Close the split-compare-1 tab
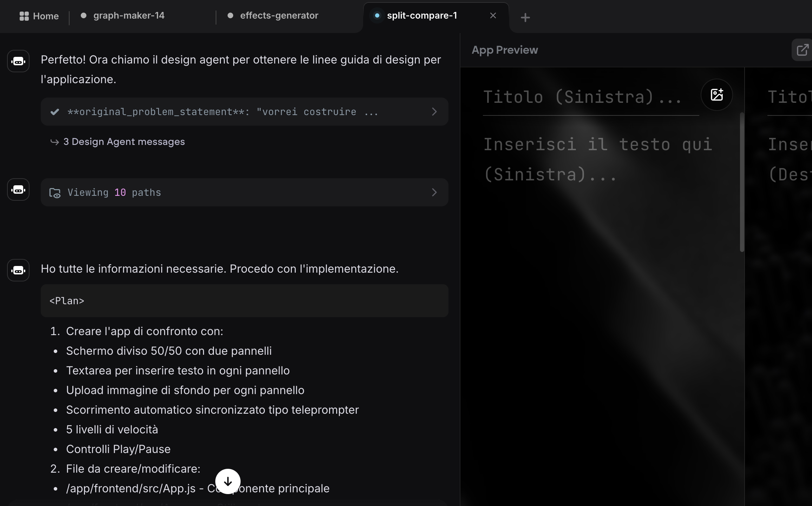The image size is (812, 506). point(493,16)
